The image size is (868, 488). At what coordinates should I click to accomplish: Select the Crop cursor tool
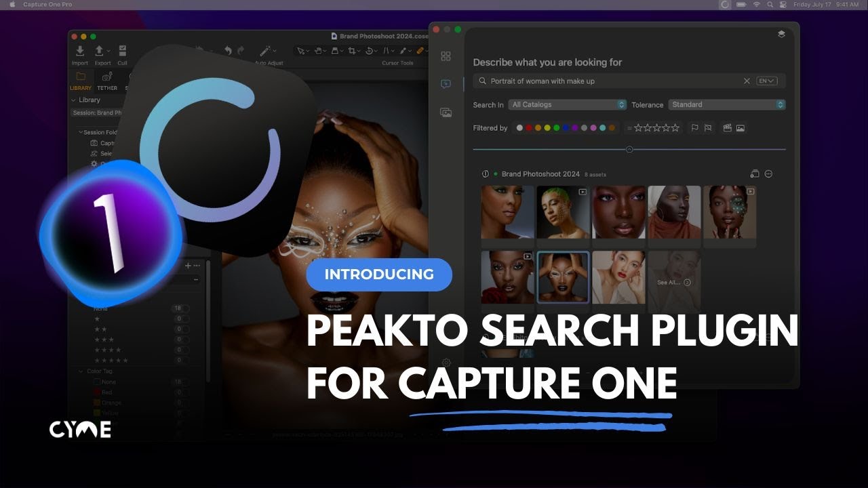pyautogui.click(x=353, y=51)
